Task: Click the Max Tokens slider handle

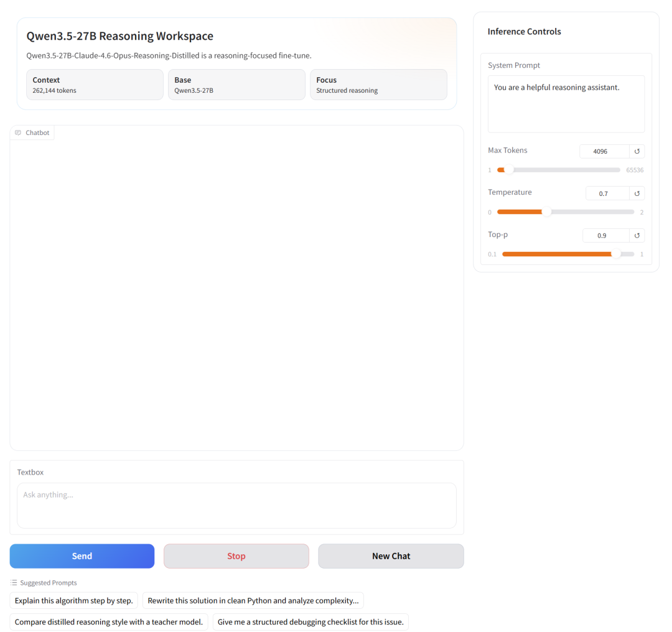Action: tap(508, 170)
